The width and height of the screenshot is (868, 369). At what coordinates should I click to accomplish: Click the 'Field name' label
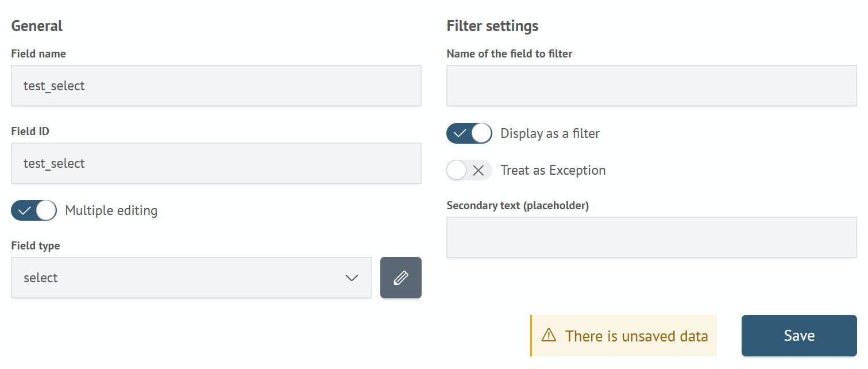pos(38,53)
